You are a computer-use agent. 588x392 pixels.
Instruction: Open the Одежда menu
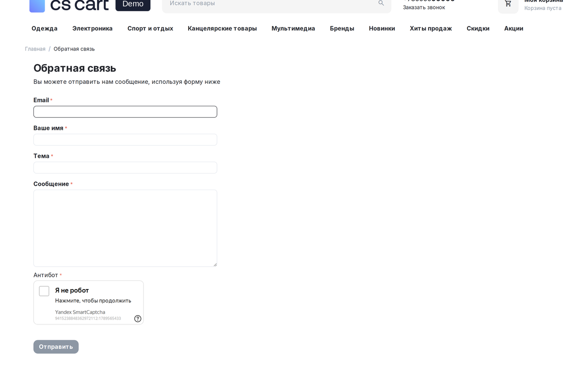pos(45,28)
